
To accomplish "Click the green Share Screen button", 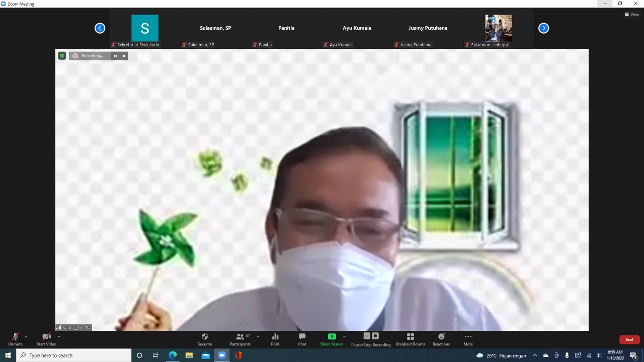I will tap(332, 339).
